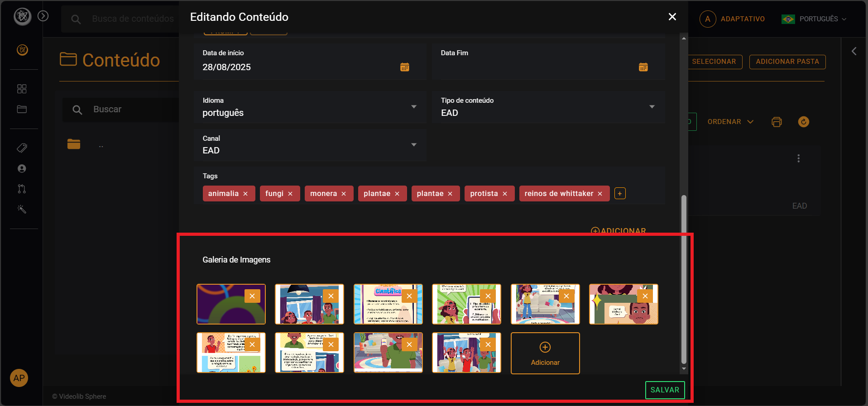Viewport: 868px width, 406px height.
Task: Open the branch/flow icon in sidebar
Action: click(x=22, y=189)
